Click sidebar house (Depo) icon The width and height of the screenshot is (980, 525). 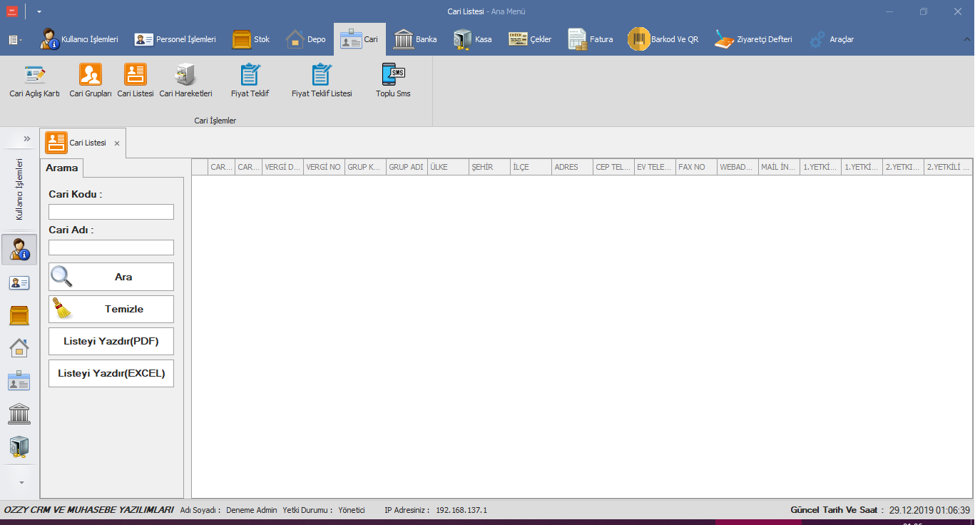coord(19,348)
